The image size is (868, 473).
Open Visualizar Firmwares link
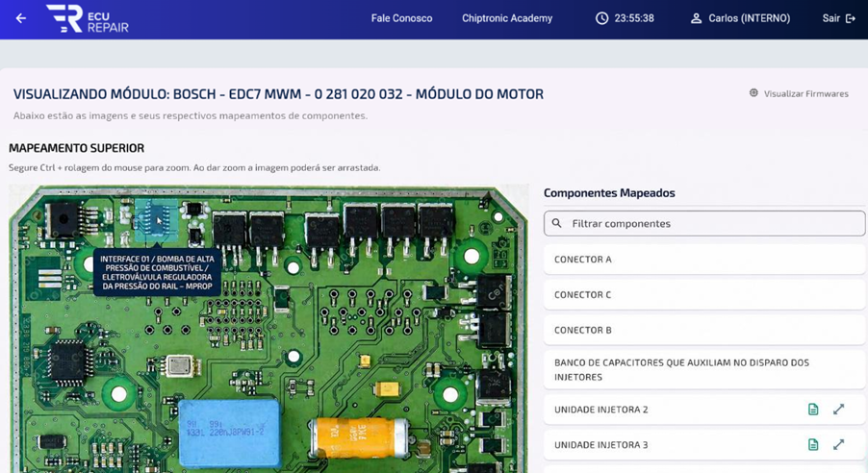click(x=806, y=93)
